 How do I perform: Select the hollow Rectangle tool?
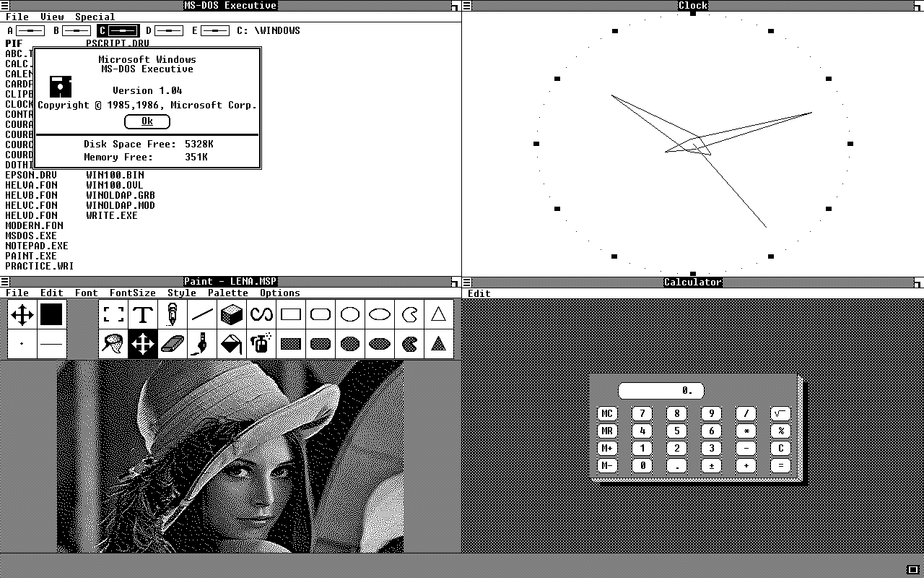[291, 314]
